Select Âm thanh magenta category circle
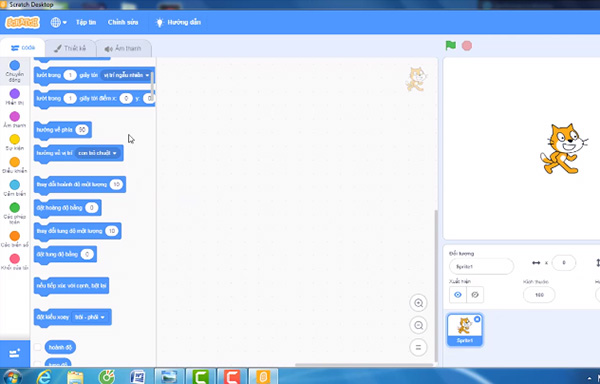Image resolution: width=600 pixels, height=384 pixels. pyautogui.click(x=15, y=116)
